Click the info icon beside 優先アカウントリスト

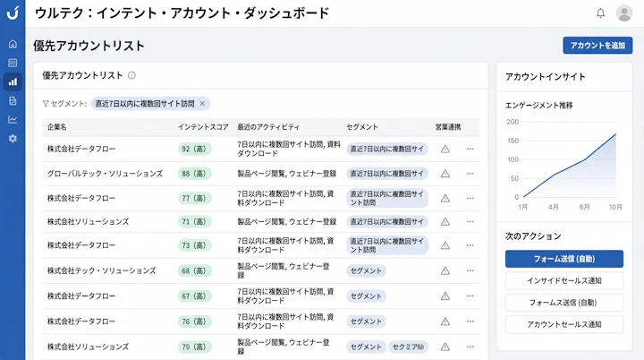click(131, 75)
